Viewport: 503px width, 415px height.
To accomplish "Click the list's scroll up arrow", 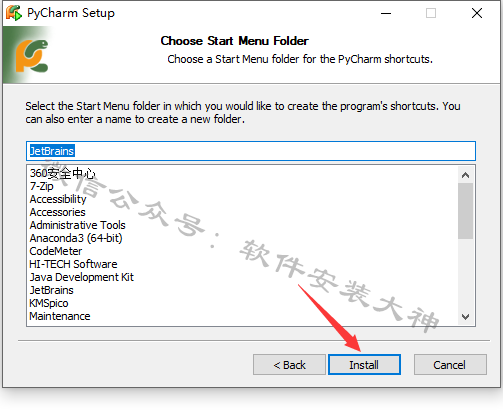I will pyautogui.click(x=465, y=175).
